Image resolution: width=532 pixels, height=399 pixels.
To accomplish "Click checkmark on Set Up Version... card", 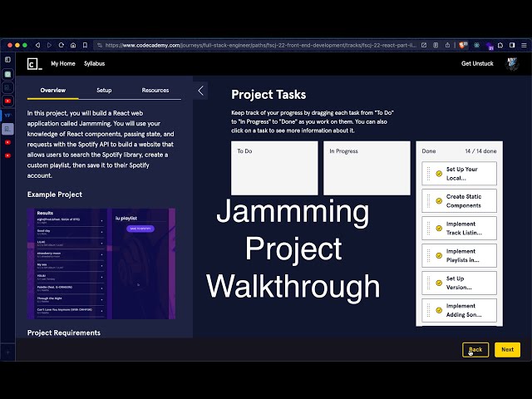I will [439, 283].
